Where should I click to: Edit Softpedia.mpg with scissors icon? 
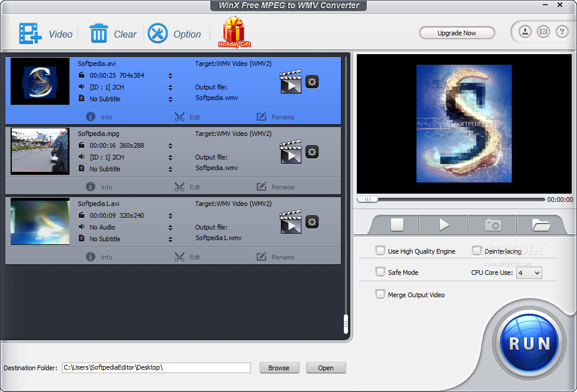[x=187, y=187]
